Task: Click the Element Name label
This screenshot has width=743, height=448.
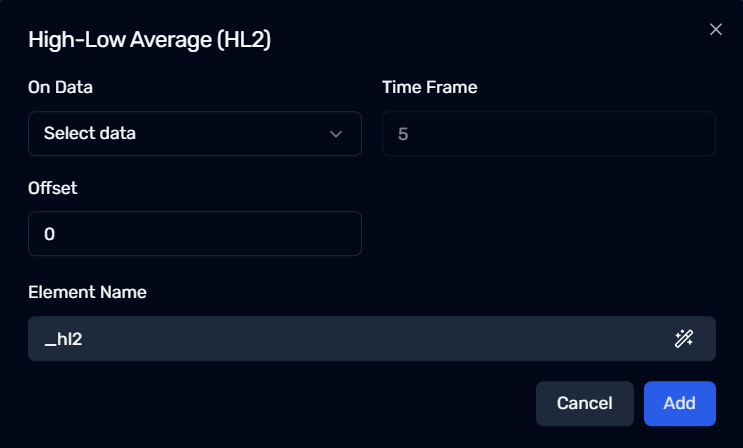Action: coord(87,292)
